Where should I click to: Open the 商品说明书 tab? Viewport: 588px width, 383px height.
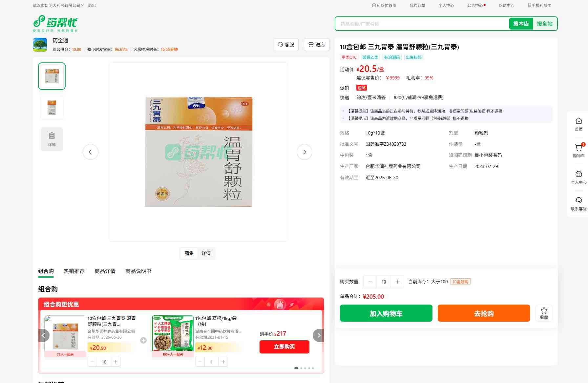pos(138,271)
